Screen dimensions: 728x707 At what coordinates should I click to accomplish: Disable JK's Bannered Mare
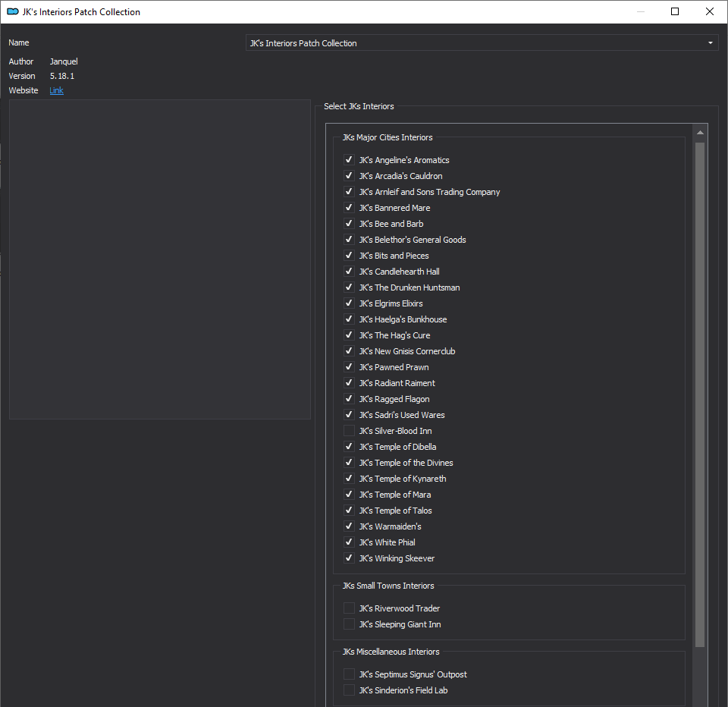point(349,208)
